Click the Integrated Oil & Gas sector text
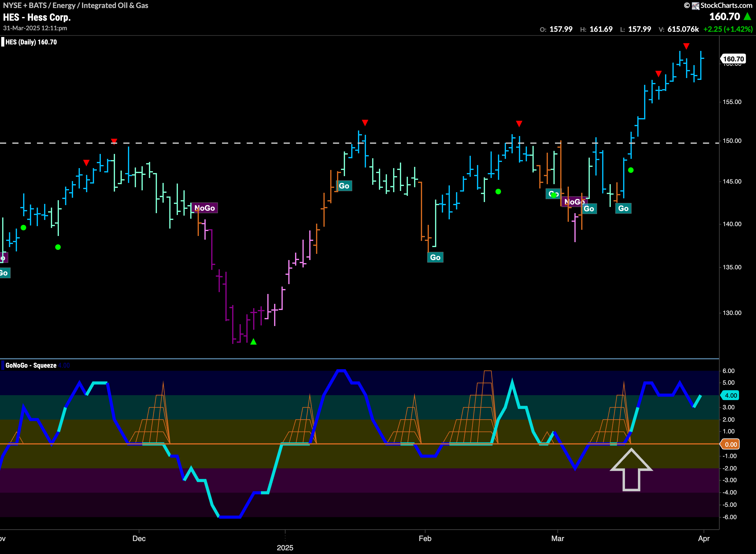 click(x=115, y=5)
